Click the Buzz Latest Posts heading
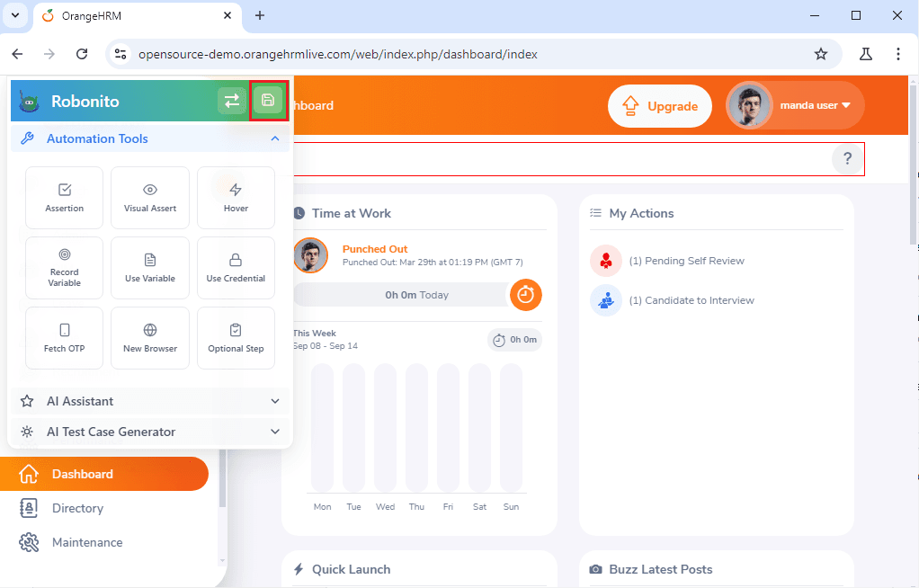 tap(661, 569)
